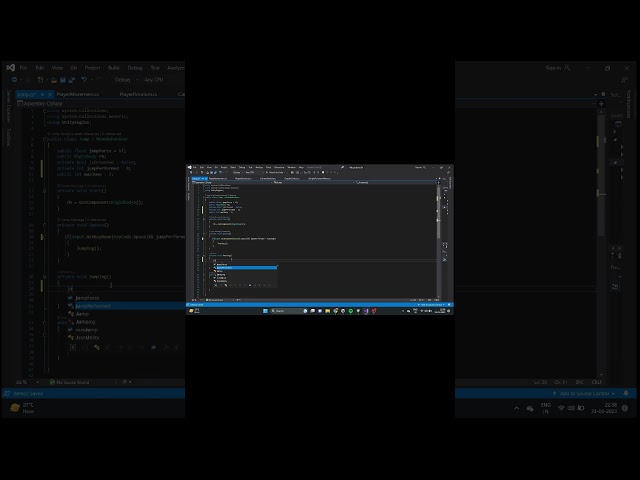Click split editor plus icon in large dimmed window

click(x=601, y=104)
